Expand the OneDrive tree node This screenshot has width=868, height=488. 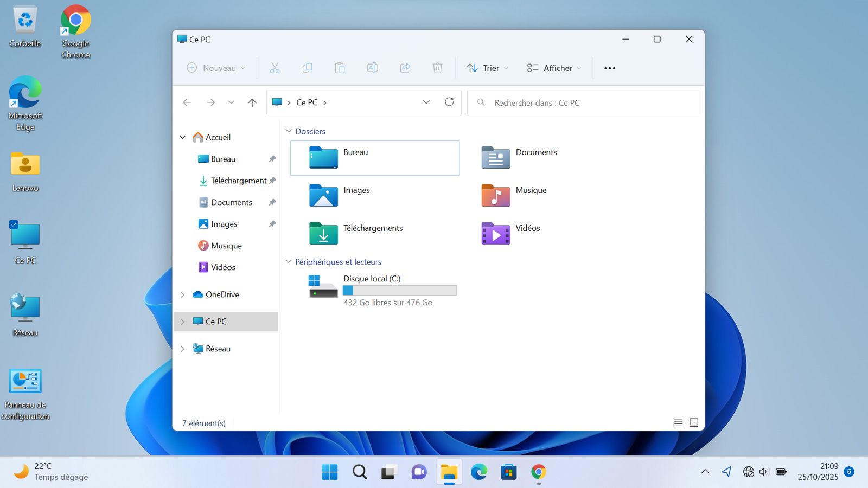[183, 294]
